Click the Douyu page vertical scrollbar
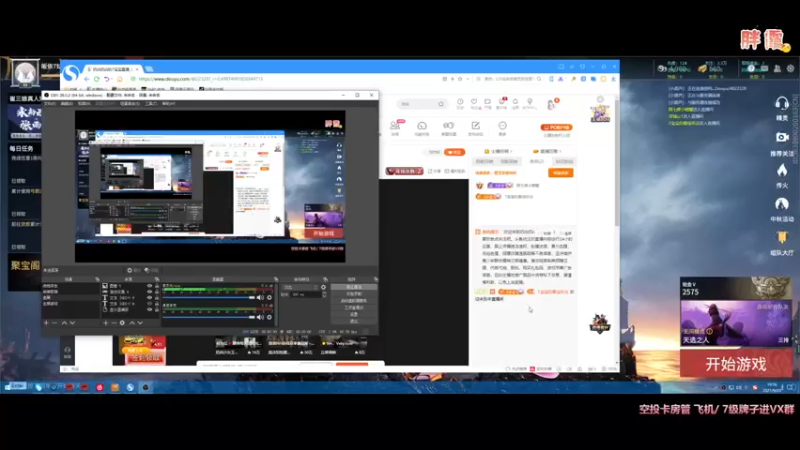Screen dimensions: 800x450 (617, 163)
